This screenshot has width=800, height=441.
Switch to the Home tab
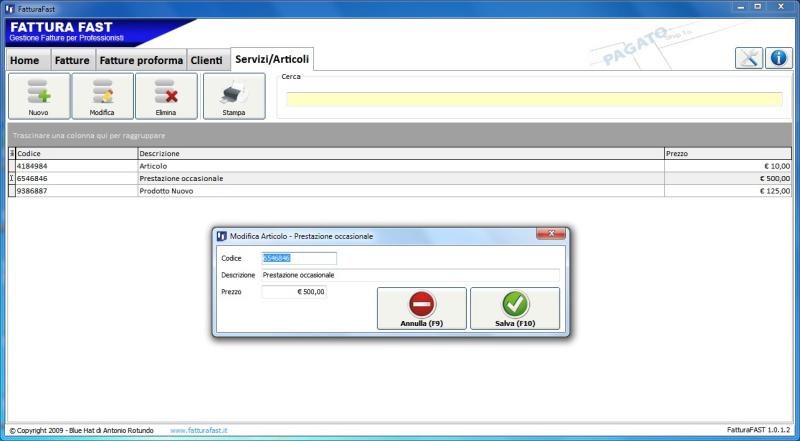pos(25,61)
